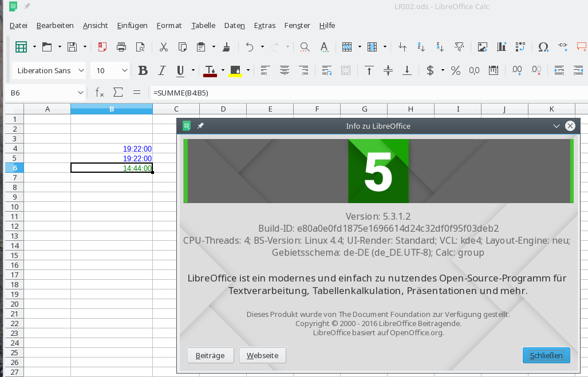
Task: Format cell as percent
Action: click(x=456, y=70)
